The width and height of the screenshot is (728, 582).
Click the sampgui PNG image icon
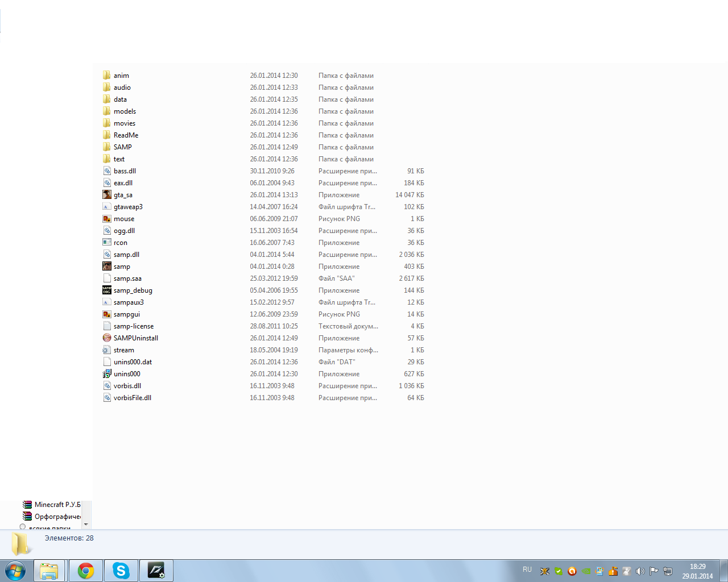point(107,314)
